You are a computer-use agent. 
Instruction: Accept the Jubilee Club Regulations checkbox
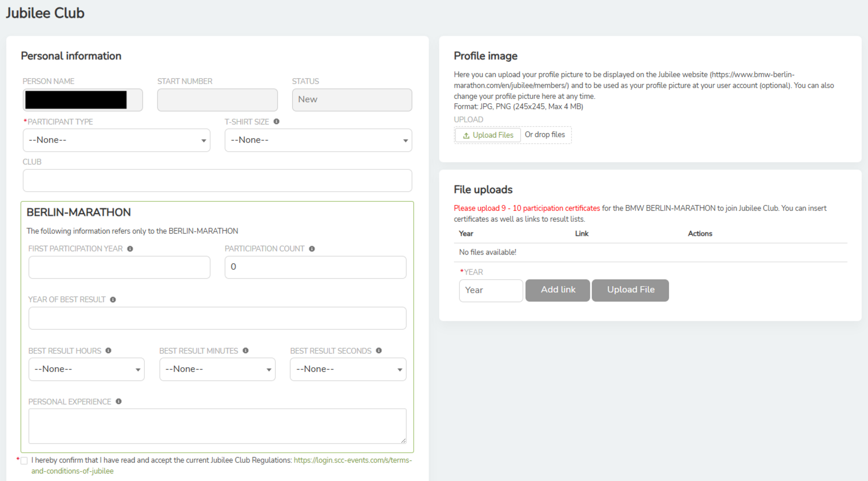pos(24,461)
